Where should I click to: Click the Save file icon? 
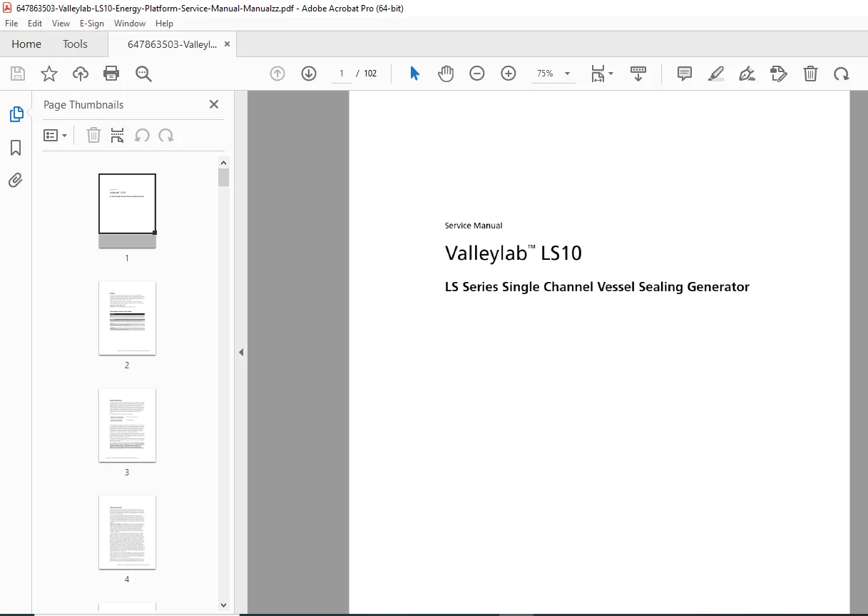18,74
